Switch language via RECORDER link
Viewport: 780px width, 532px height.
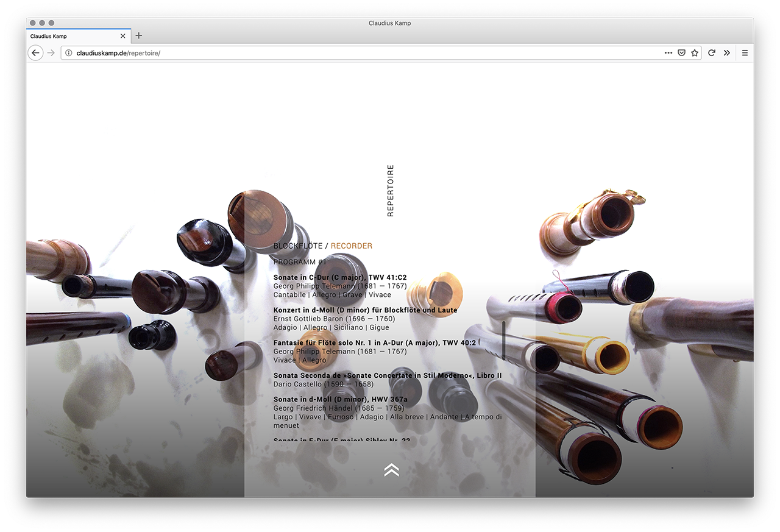point(352,246)
